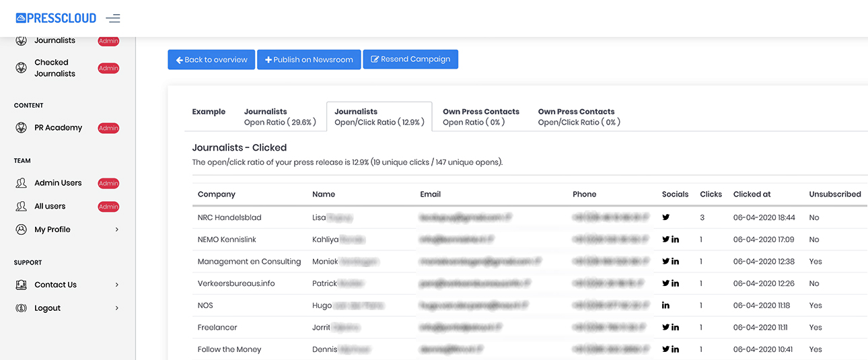Open LinkedIn icon in Follow the Money row

pos(675,349)
